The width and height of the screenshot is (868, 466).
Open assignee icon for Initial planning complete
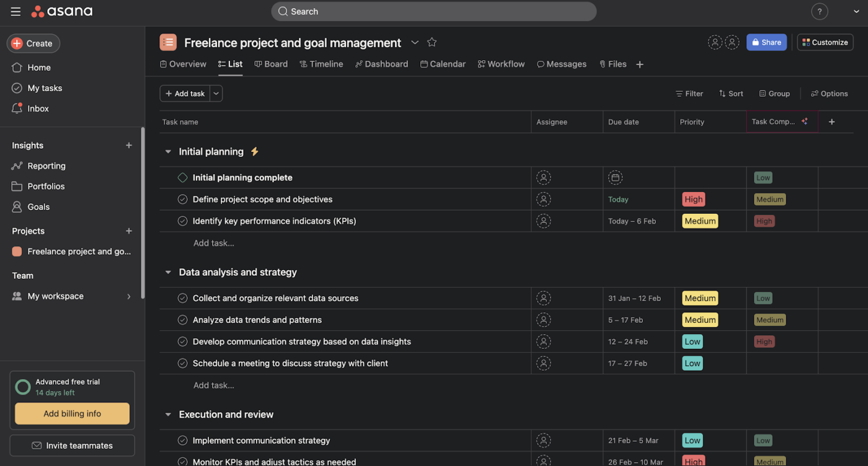click(544, 178)
